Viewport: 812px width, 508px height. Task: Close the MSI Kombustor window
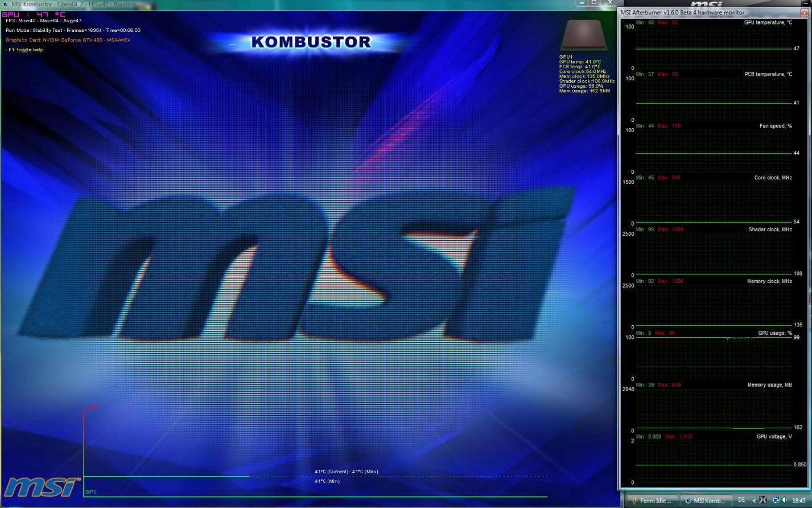tap(610, 3)
